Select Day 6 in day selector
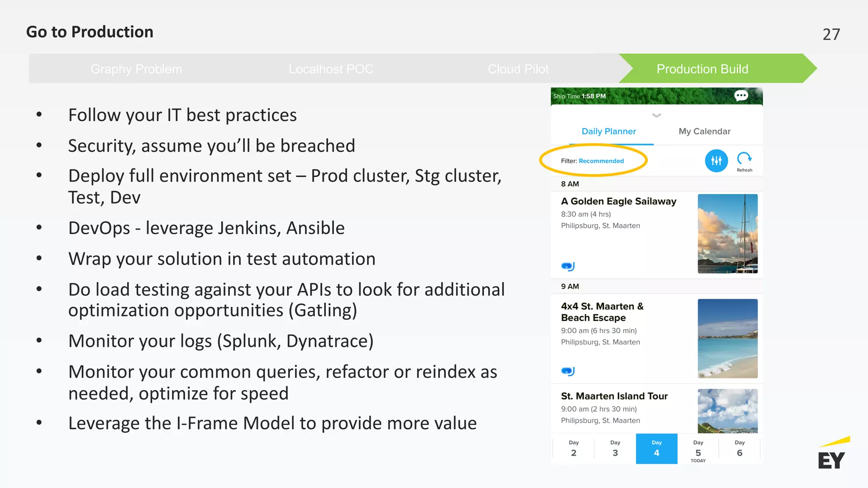The image size is (868, 488). click(740, 449)
